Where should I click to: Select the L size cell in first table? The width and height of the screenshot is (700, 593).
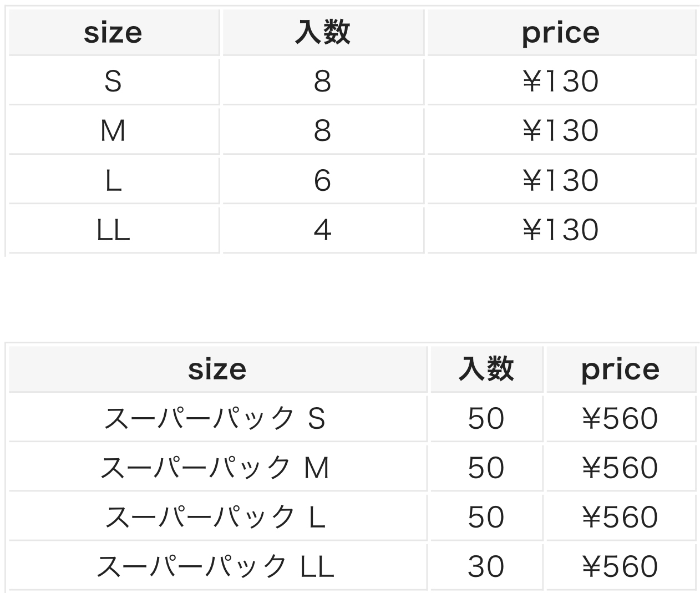click(113, 180)
